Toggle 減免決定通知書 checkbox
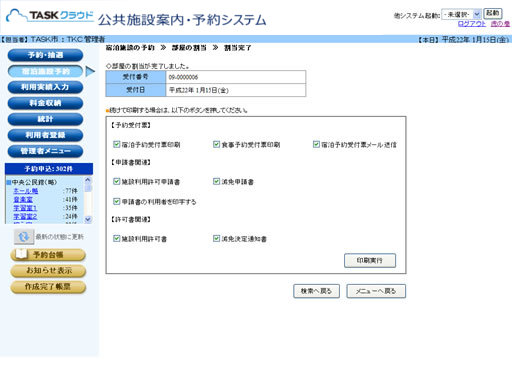Image resolution: width=512 pixels, height=384 pixels. (216, 238)
